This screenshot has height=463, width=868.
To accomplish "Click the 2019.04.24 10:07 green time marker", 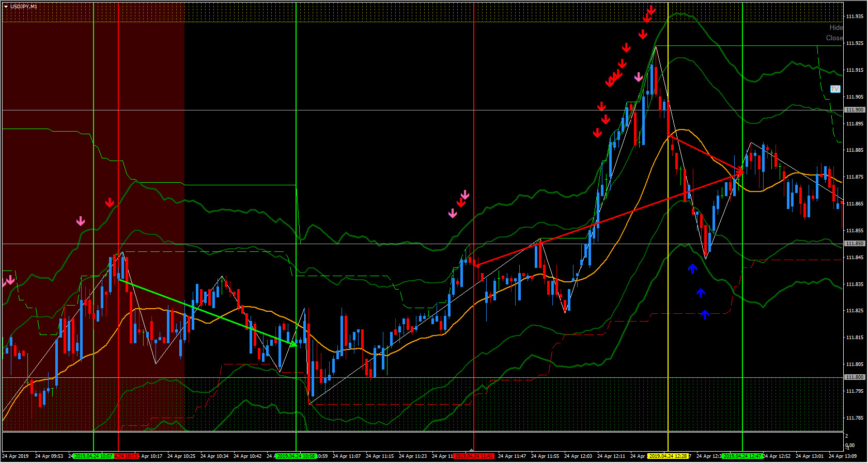I will click(x=93, y=456).
